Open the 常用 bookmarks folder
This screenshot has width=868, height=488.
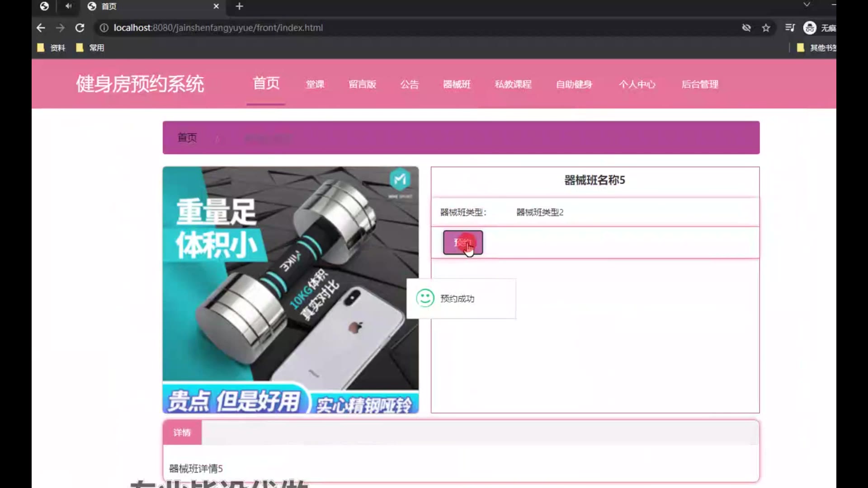[x=90, y=48]
